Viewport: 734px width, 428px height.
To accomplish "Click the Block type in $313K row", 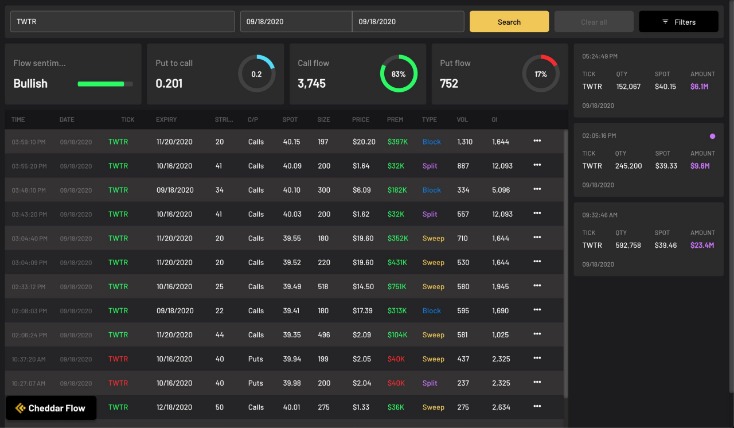I will click(432, 310).
